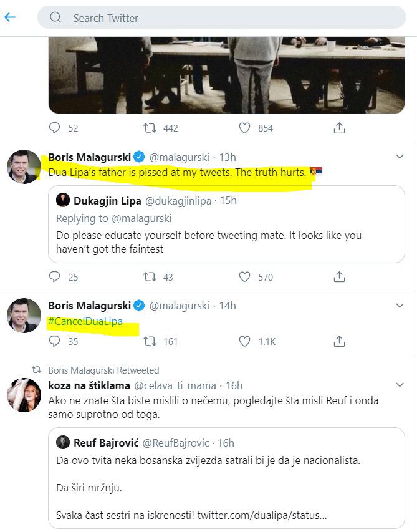Screen dimensions: 417x532
Task: Open options chevron on 13h Malagurski tweet
Action: 400,157
